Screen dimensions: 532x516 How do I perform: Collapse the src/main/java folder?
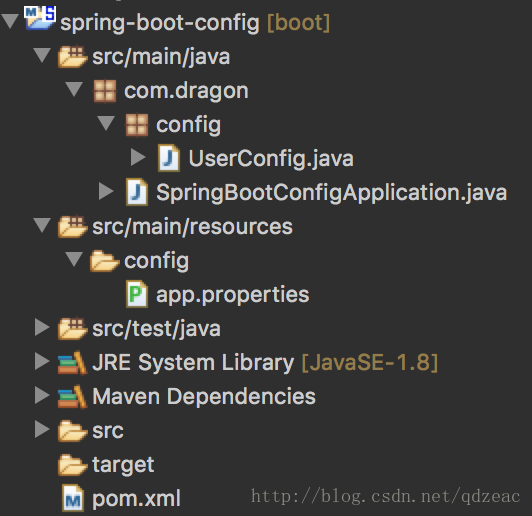coord(42,55)
